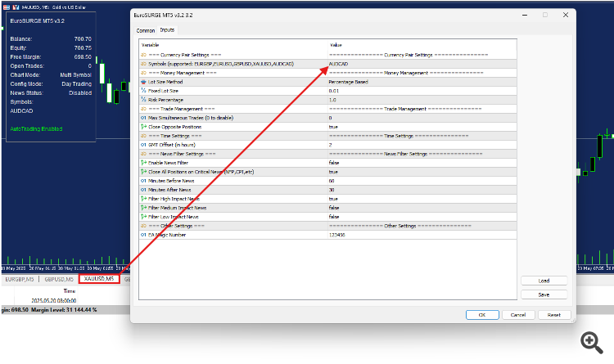
Task: Click the magnifier zoom icon
Action: [591, 343]
